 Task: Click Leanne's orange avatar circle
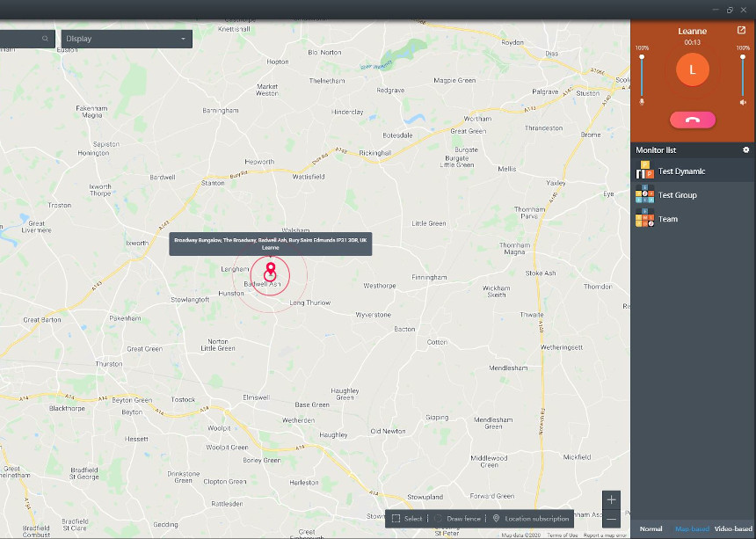692,69
